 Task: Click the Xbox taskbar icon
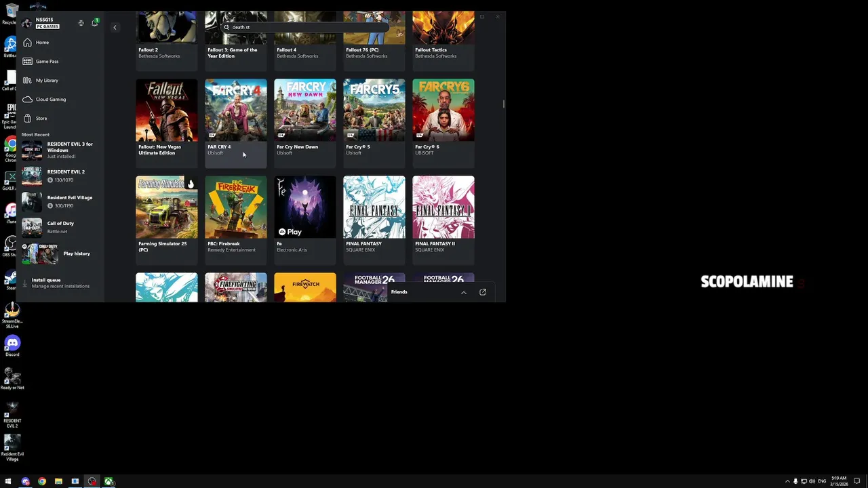coord(108,481)
